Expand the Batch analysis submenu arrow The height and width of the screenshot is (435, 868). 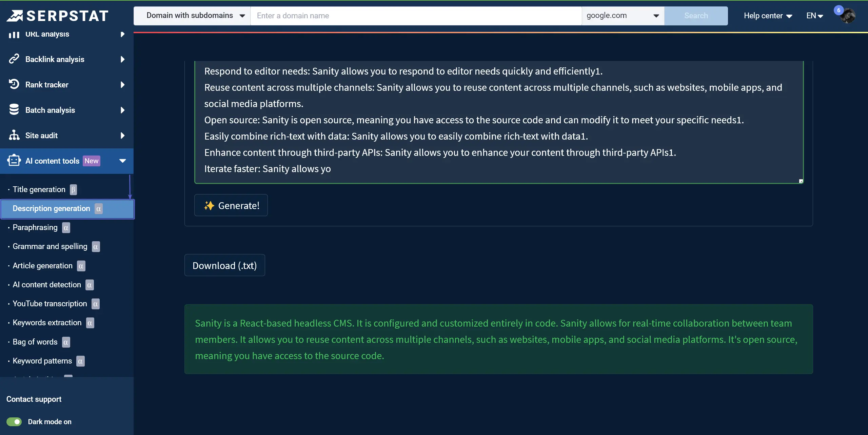pyautogui.click(x=122, y=110)
